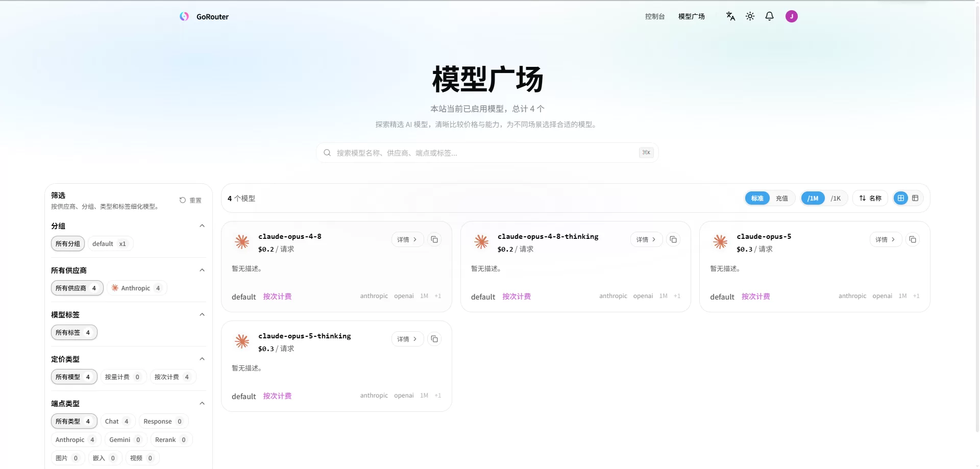Select recharge pricing display

point(782,198)
